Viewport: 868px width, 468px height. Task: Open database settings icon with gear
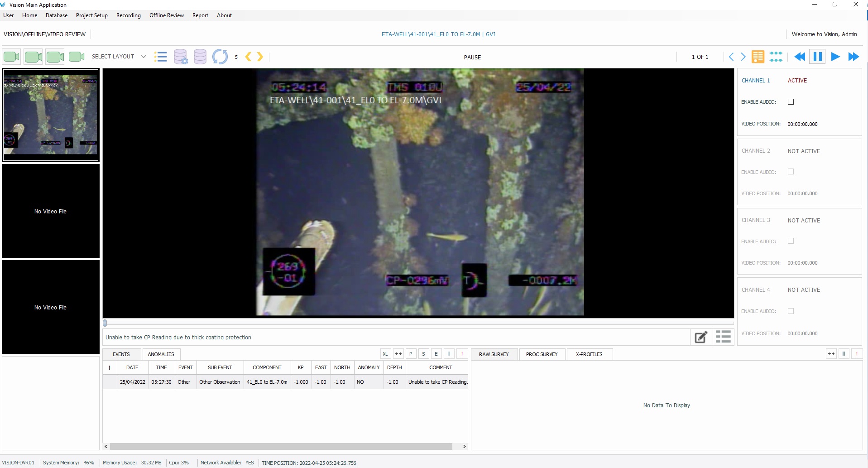click(x=181, y=57)
